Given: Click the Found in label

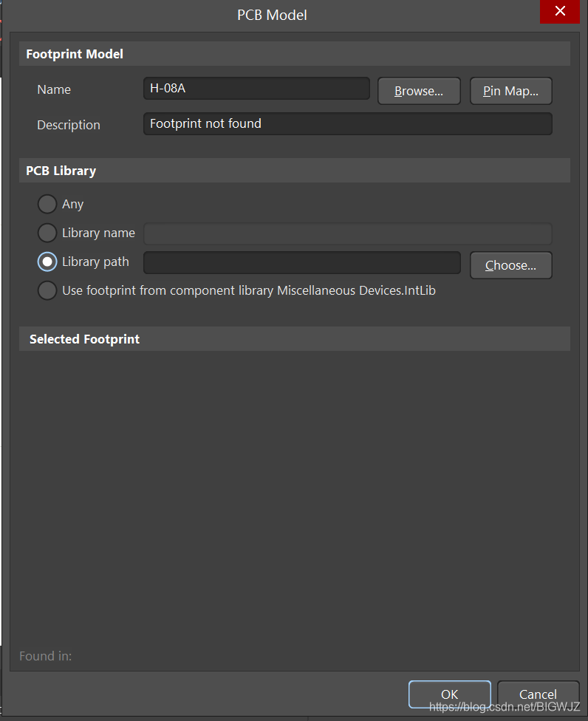Looking at the screenshot, I should 46,656.
